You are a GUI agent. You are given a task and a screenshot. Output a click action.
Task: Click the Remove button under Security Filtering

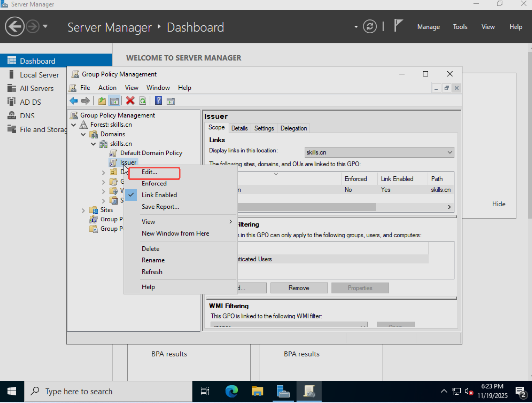coord(299,288)
